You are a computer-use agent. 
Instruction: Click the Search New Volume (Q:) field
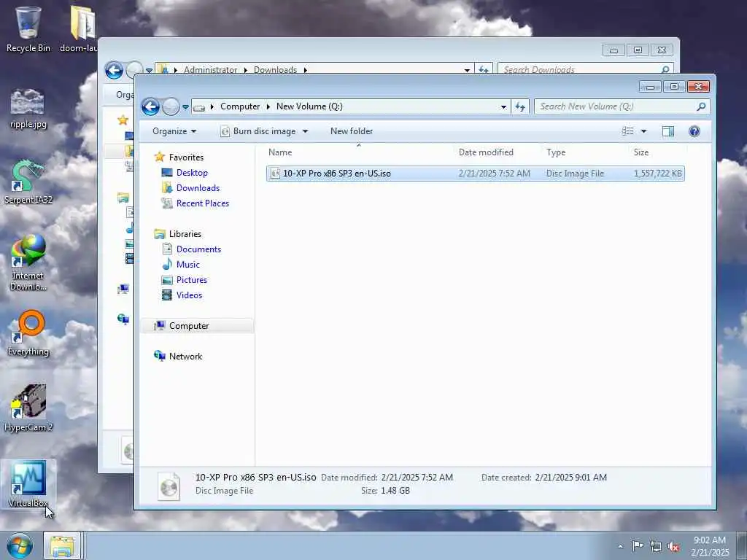(615, 106)
